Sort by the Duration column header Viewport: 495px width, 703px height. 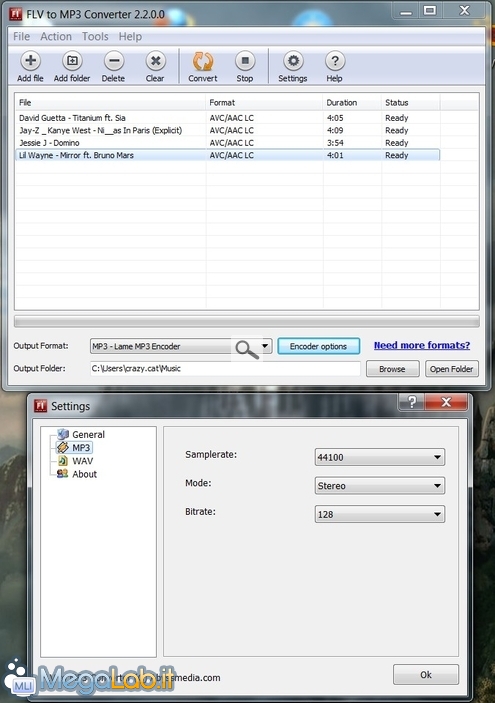click(x=352, y=103)
